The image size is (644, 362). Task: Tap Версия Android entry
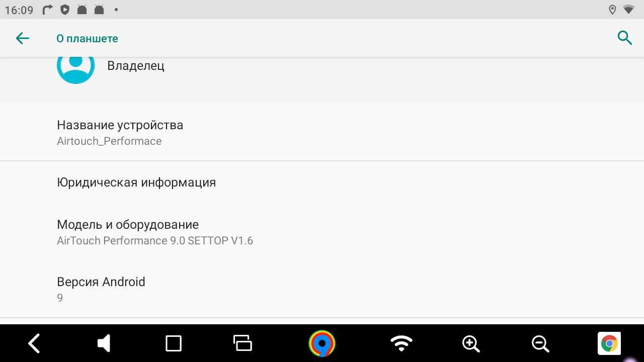(322, 289)
